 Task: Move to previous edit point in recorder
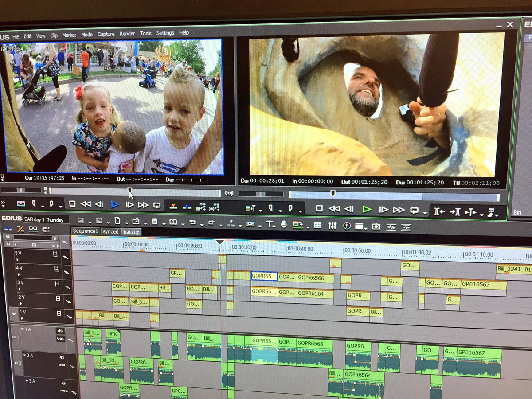click(x=439, y=211)
